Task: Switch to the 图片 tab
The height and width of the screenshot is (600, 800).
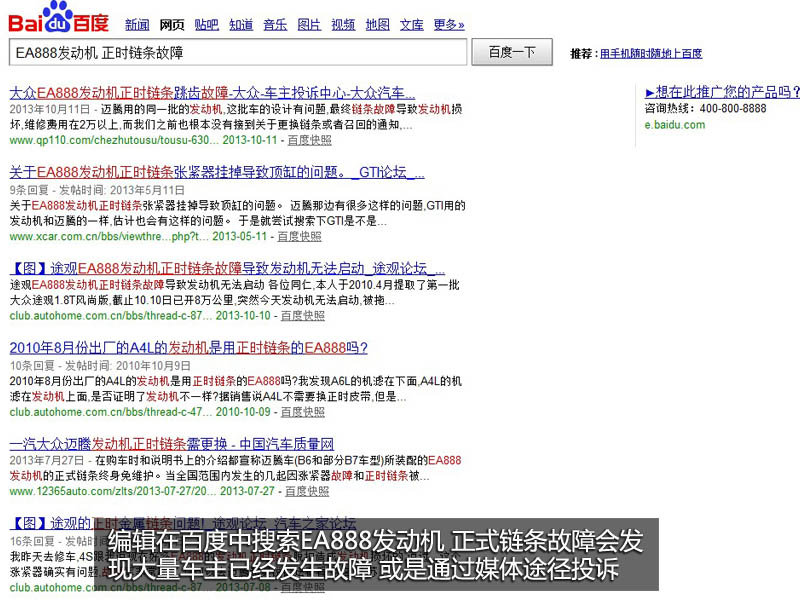Action: tap(309, 24)
